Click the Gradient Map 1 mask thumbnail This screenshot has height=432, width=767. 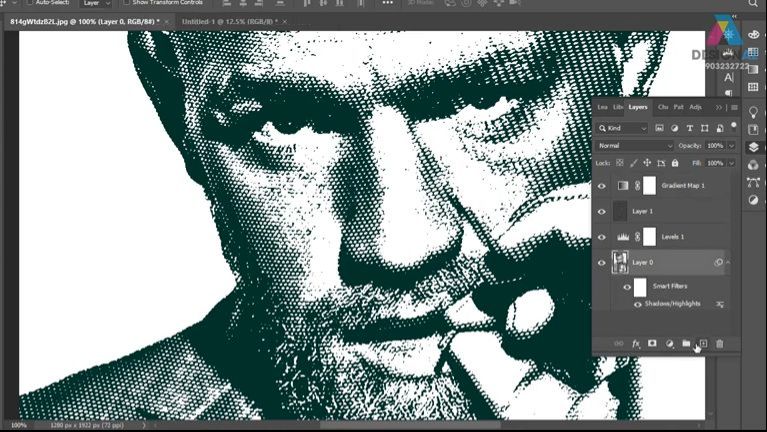pyautogui.click(x=648, y=186)
